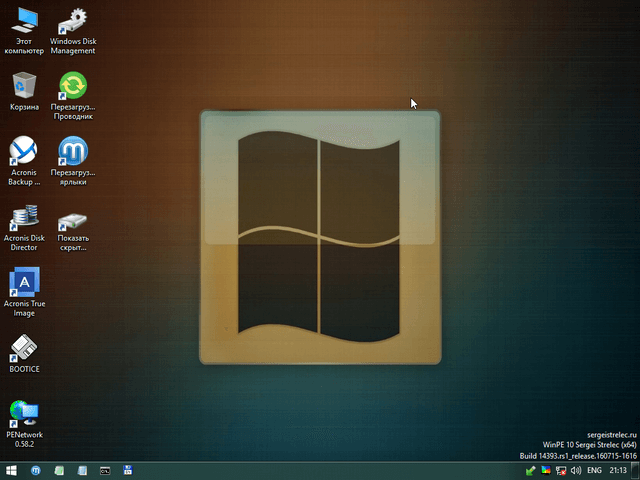Open the command prompt from the taskbar
640x480 pixels.
105,470
